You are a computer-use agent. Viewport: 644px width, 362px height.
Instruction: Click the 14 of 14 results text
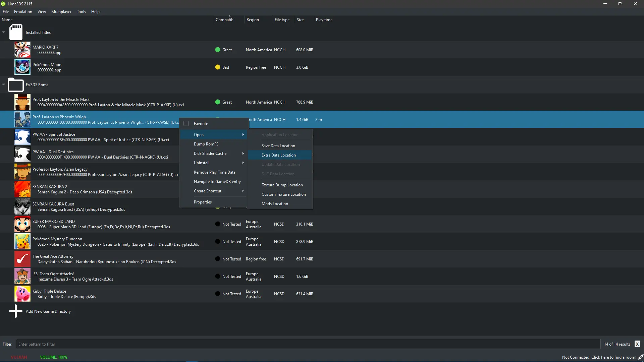pos(617,344)
